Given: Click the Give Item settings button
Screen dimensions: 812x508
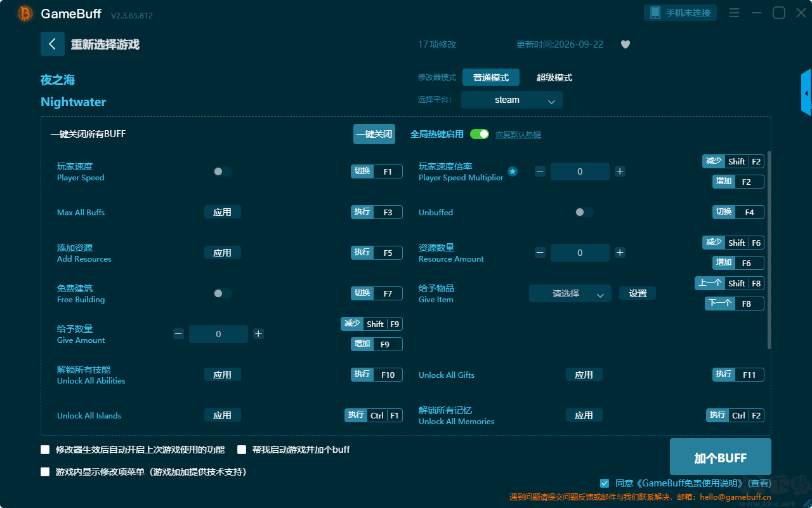Looking at the screenshot, I should (638, 293).
